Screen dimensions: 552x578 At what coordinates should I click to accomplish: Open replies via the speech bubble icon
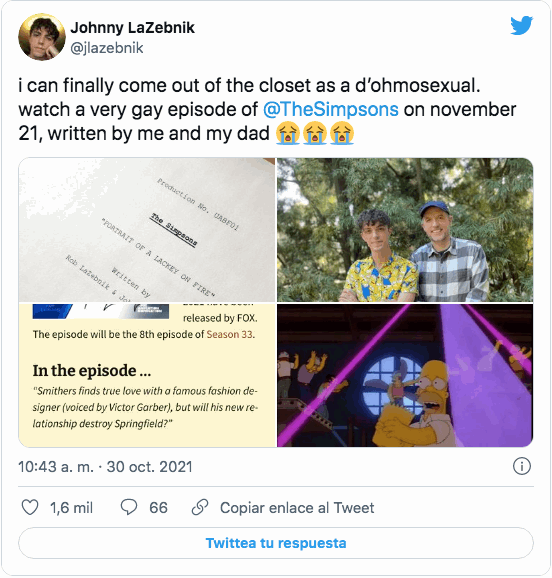[129, 508]
